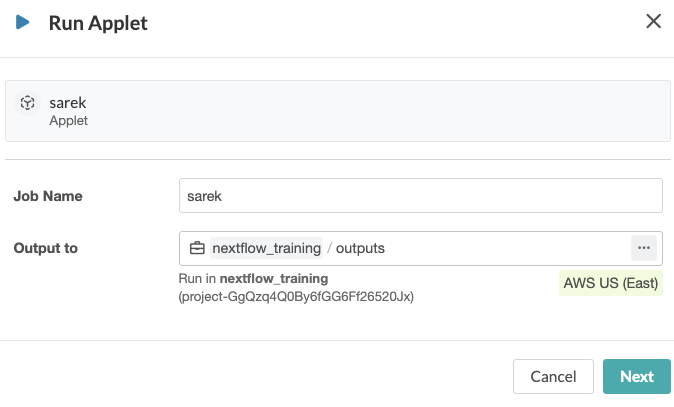Select the sarek applet name text
Viewport: 674px width, 407px height.
[x=67, y=102]
